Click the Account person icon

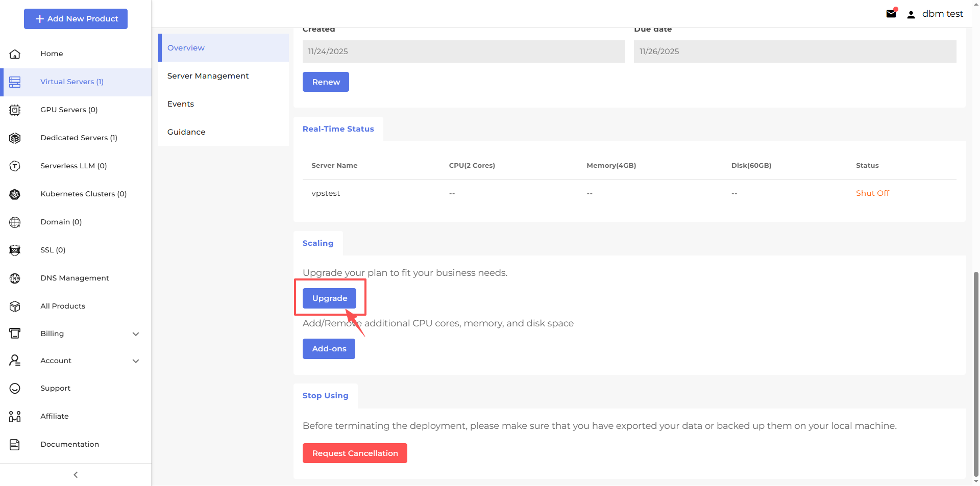pos(15,361)
